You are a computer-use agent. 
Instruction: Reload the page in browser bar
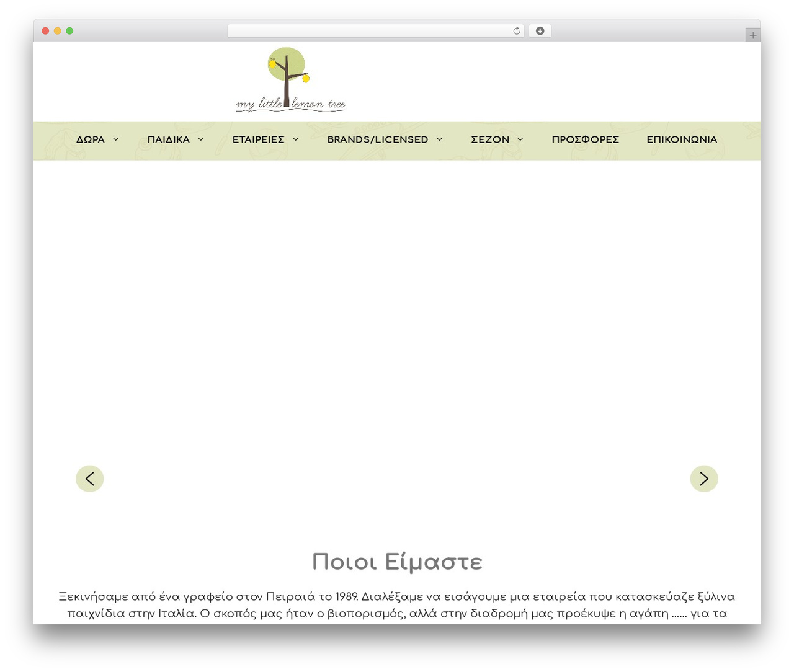(517, 31)
